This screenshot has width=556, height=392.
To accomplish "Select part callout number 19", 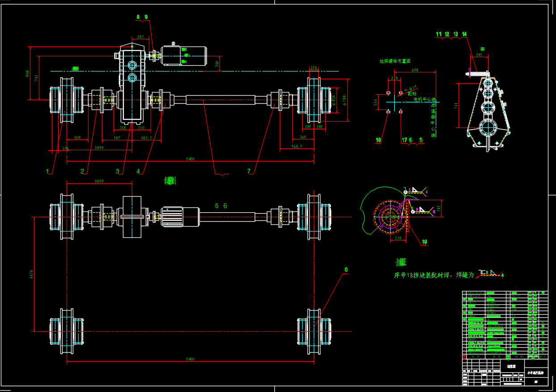I will [x=424, y=242].
